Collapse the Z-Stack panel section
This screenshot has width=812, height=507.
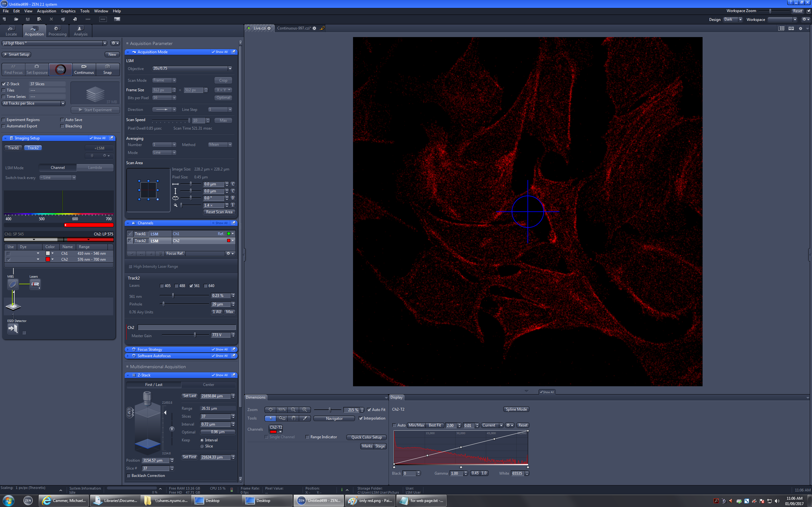coord(128,375)
